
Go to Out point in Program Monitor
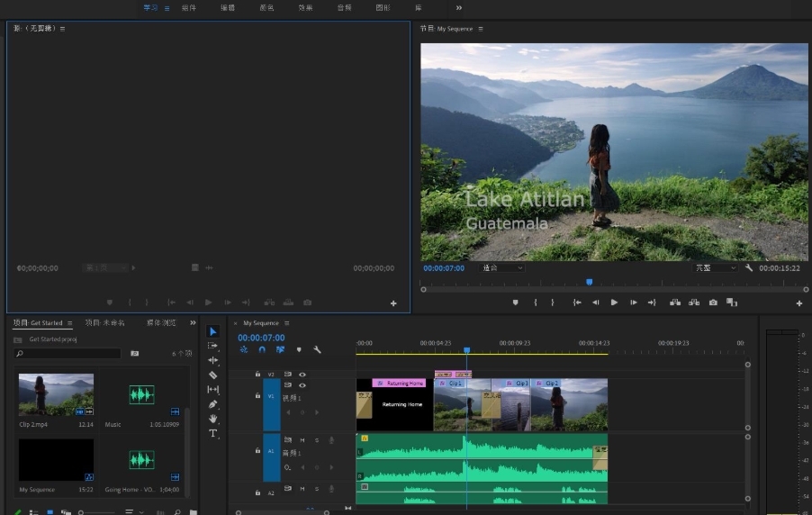[652, 303]
